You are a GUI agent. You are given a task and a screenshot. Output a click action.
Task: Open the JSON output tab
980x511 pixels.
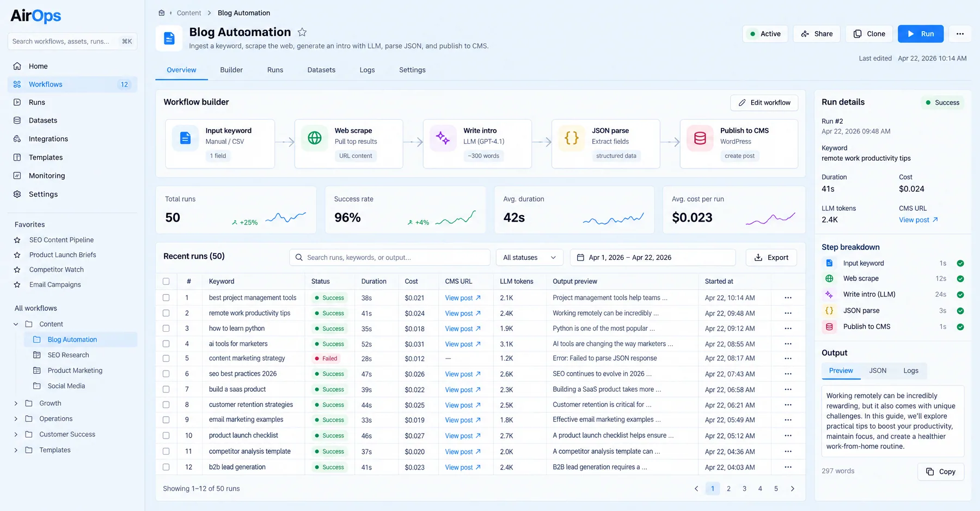point(878,371)
